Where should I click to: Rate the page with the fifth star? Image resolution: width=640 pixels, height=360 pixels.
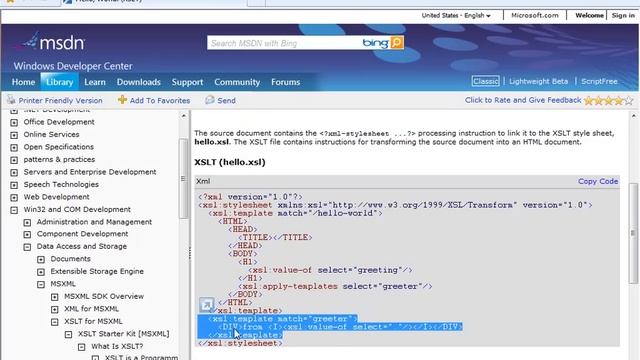629,100
